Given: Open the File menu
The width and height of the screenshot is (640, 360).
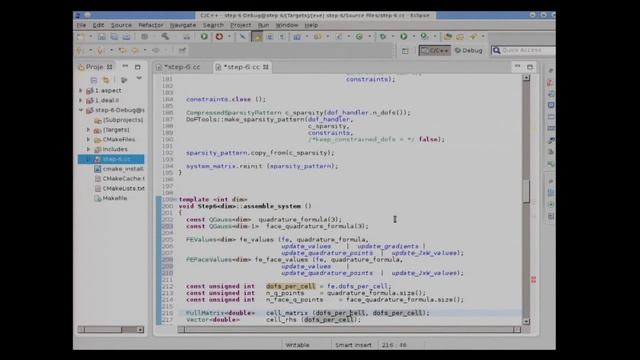Looking at the screenshot, I should (x=82, y=25).
